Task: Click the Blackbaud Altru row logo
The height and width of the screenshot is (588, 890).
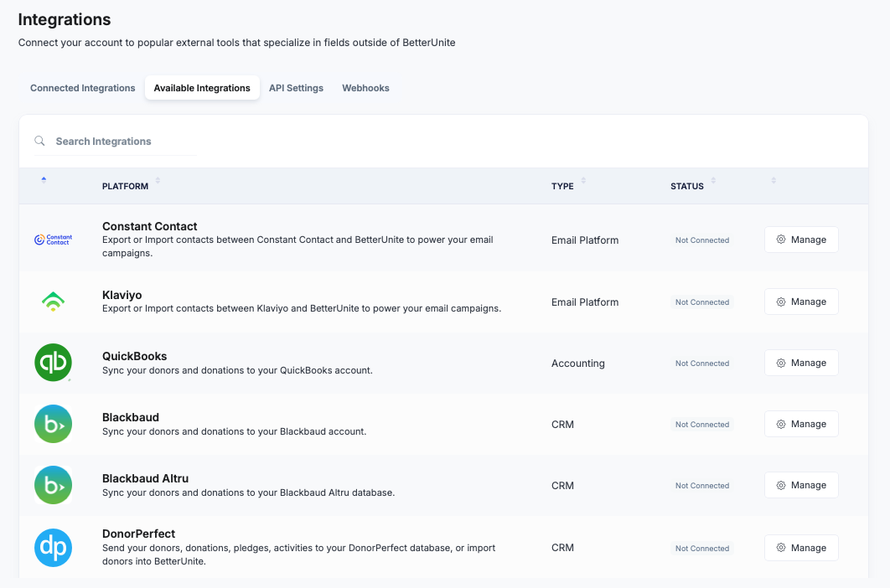Action: coord(54,485)
